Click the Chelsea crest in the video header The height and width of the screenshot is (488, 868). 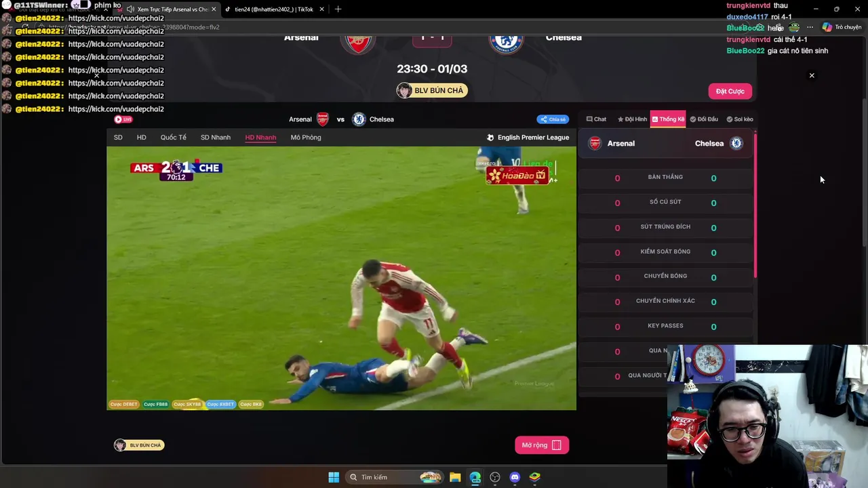(359, 119)
